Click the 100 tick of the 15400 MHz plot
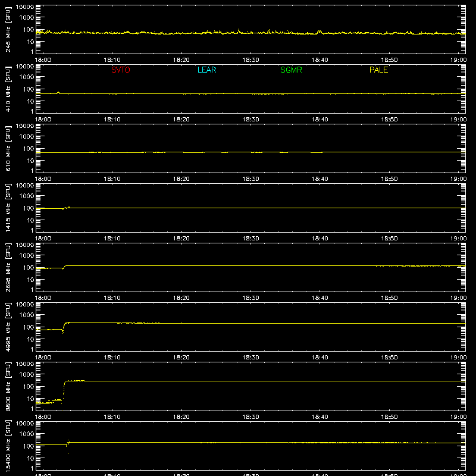 coord(29,446)
